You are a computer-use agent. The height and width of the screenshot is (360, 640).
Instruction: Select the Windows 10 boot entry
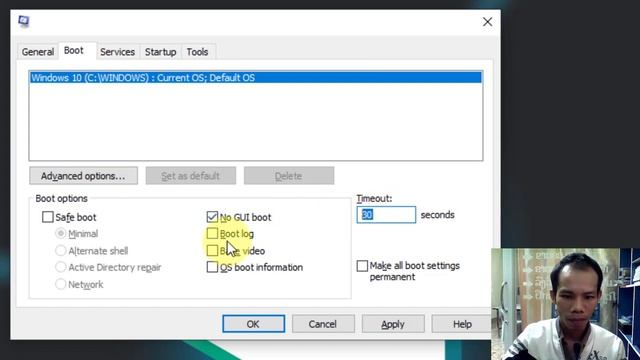point(256,78)
